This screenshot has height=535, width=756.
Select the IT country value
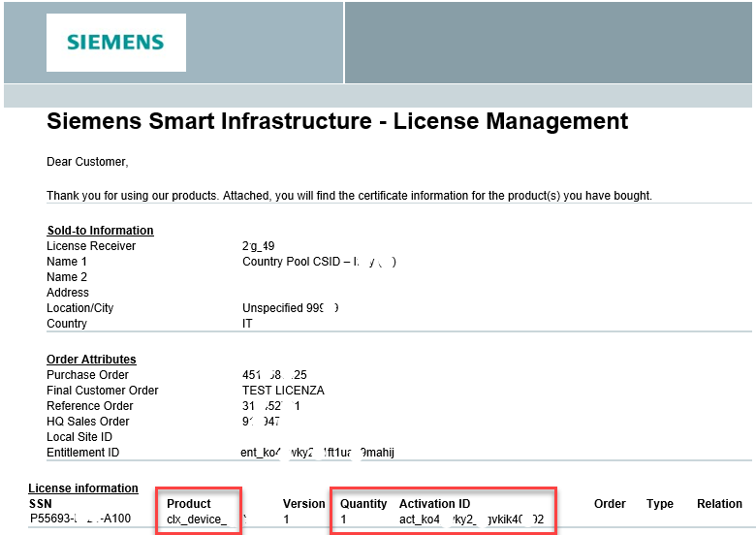[247, 324]
